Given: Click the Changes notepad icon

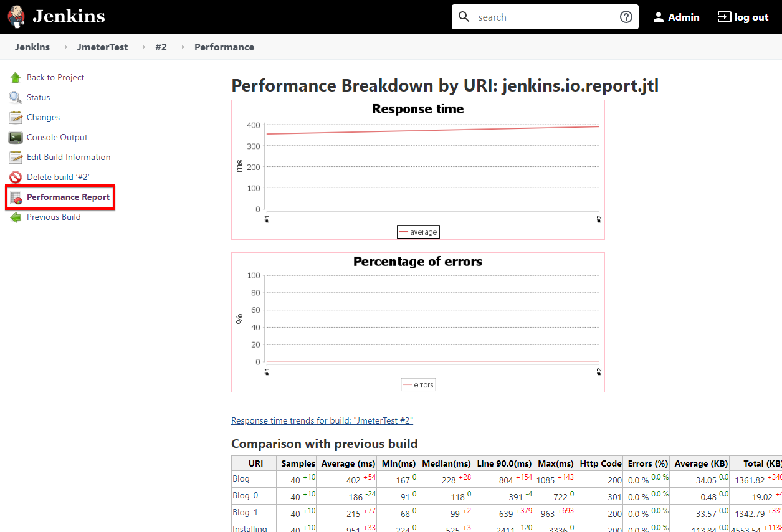Looking at the screenshot, I should [x=15, y=116].
